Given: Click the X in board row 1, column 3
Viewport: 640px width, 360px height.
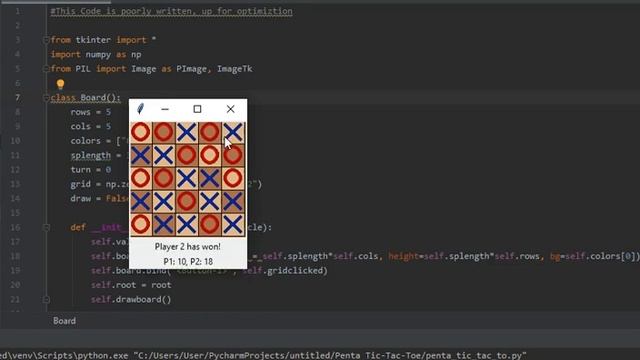Looking at the screenshot, I should pos(187,132).
